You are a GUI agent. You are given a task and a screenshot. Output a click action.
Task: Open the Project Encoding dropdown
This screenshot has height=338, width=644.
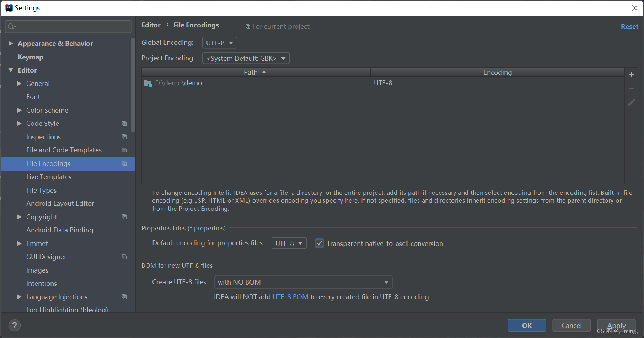pyautogui.click(x=246, y=58)
